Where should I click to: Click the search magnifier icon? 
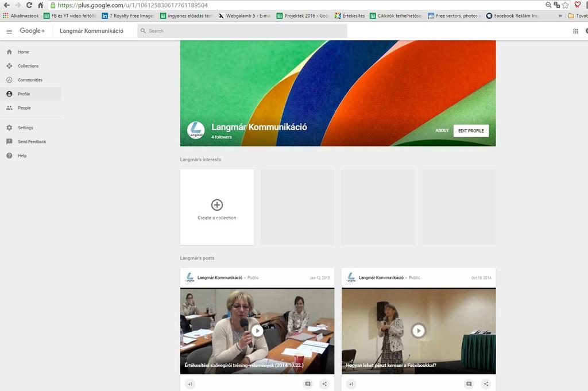coord(143,31)
